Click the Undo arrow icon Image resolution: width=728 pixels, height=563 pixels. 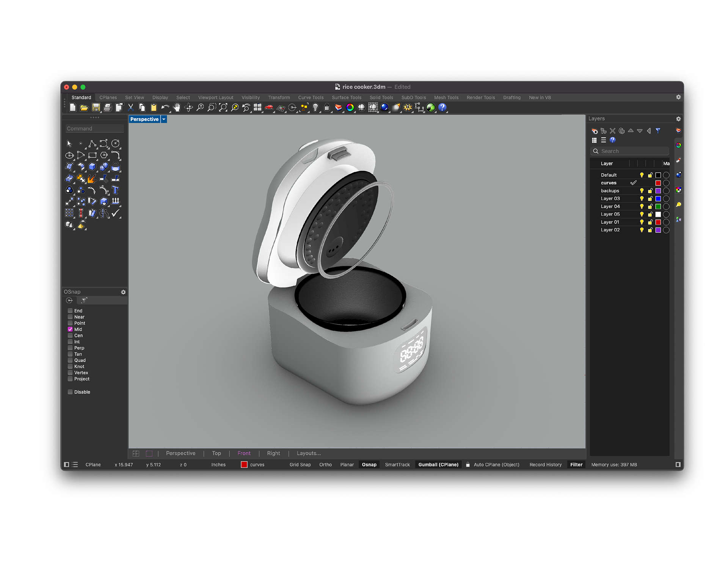coord(165,107)
